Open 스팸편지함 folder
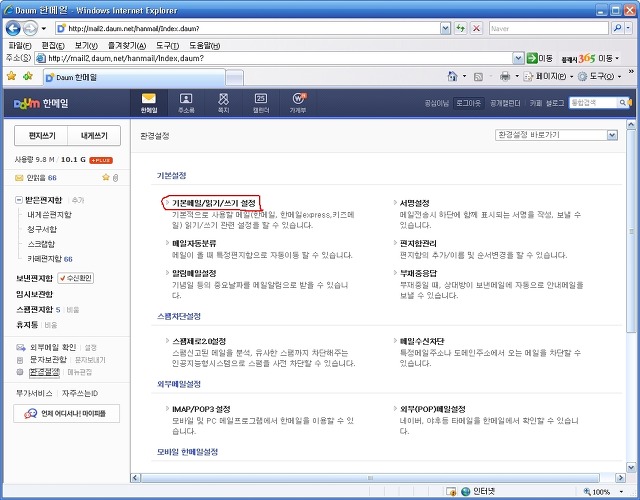The width and height of the screenshot is (640, 500). point(34,309)
